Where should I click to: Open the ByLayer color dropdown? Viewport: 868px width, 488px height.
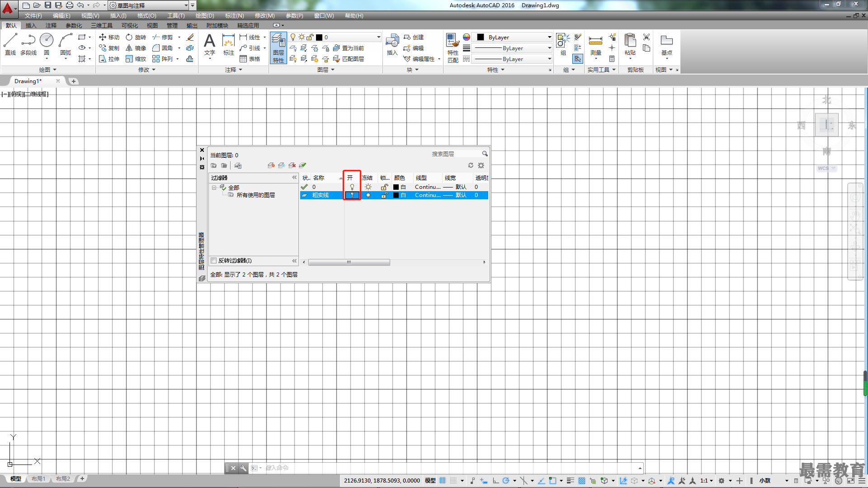513,37
